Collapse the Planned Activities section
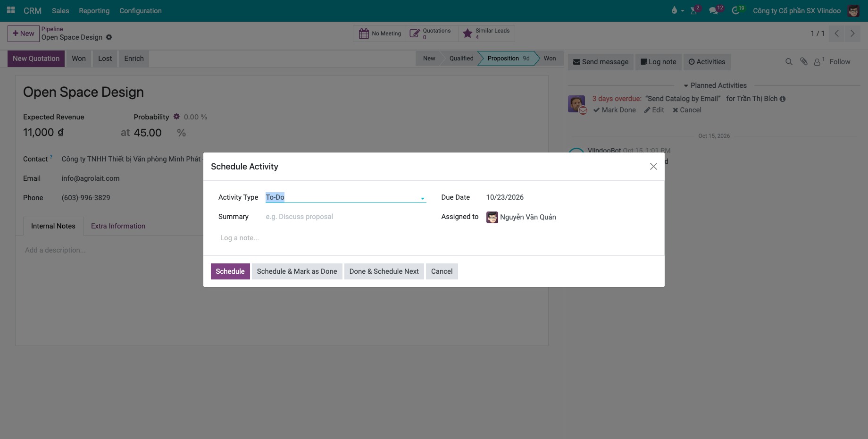 click(715, 85)
